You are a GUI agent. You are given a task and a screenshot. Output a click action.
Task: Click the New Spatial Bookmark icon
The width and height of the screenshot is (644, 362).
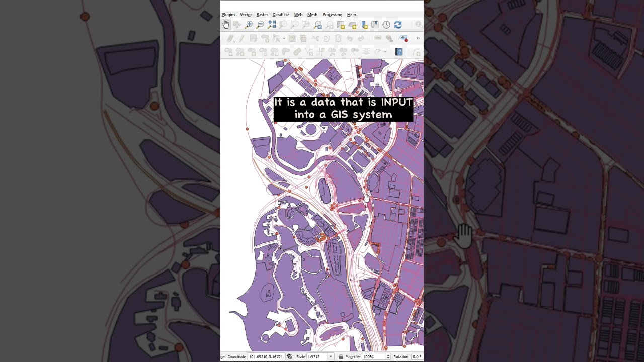(x=364, y=25)
